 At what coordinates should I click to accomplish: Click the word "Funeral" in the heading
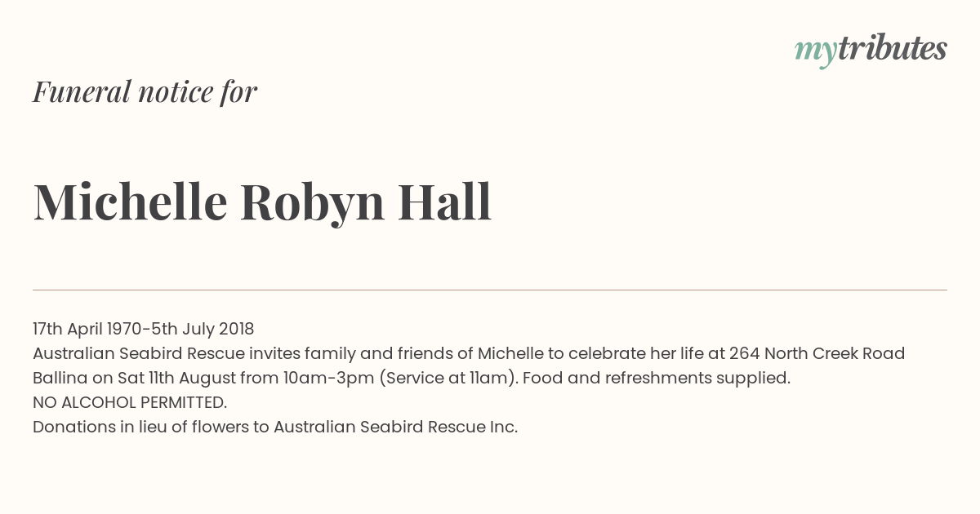click(81, 92)
